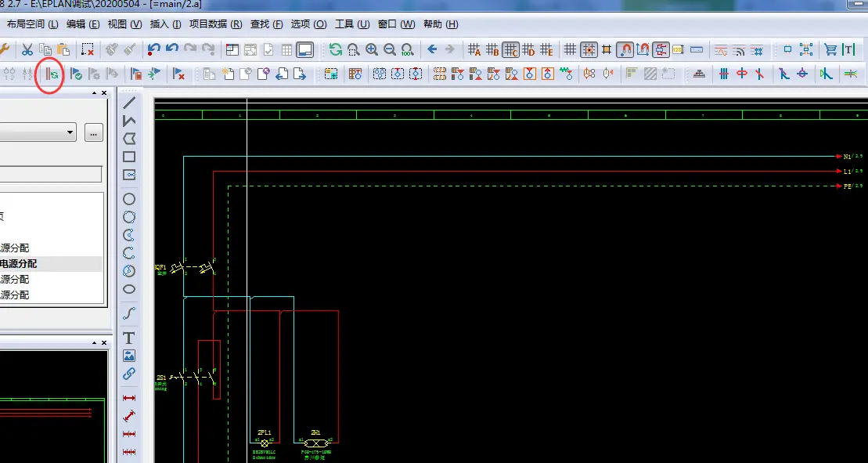The height and width of the screenshot is (463, 868).
Task: Open the 插入 menu
Action: 165,24
